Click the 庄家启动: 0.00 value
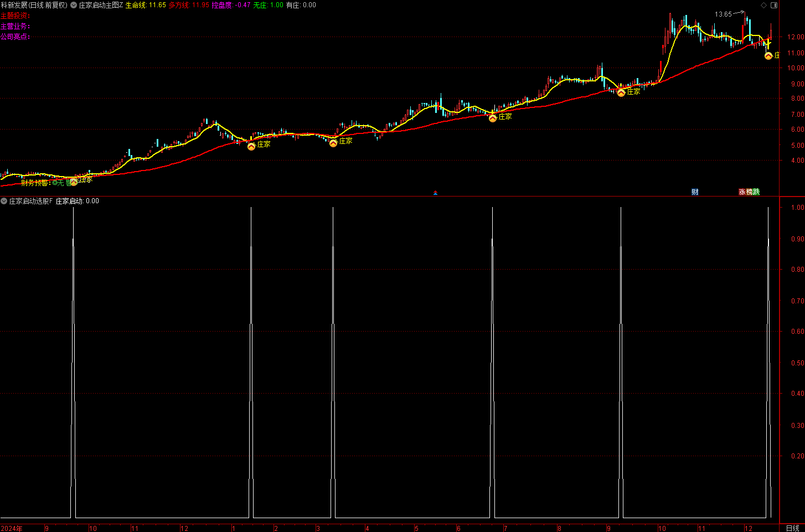The height and width of the screenshot is (532, 805). pyautogui.click(x=78, y=201)
